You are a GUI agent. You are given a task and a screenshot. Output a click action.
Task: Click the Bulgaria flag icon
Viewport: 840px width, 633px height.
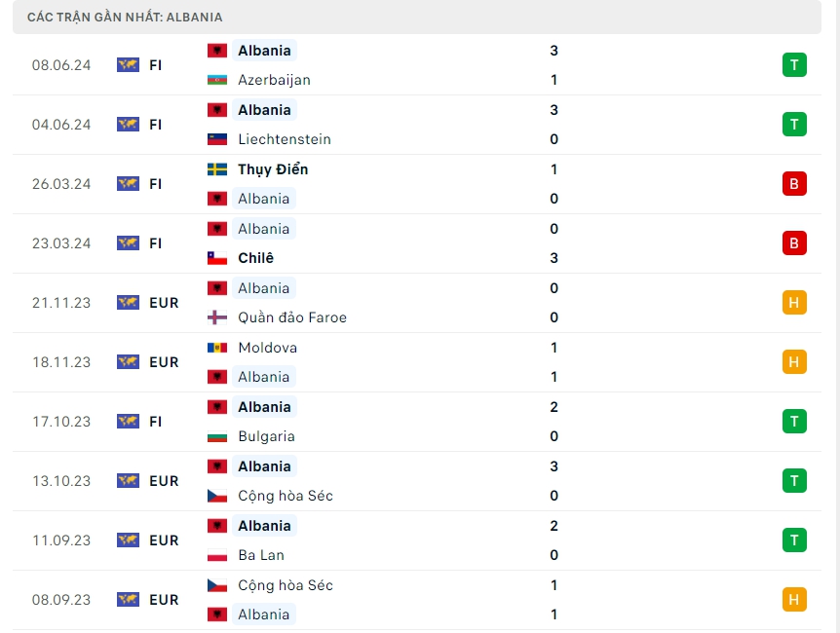tap(217, 436)
